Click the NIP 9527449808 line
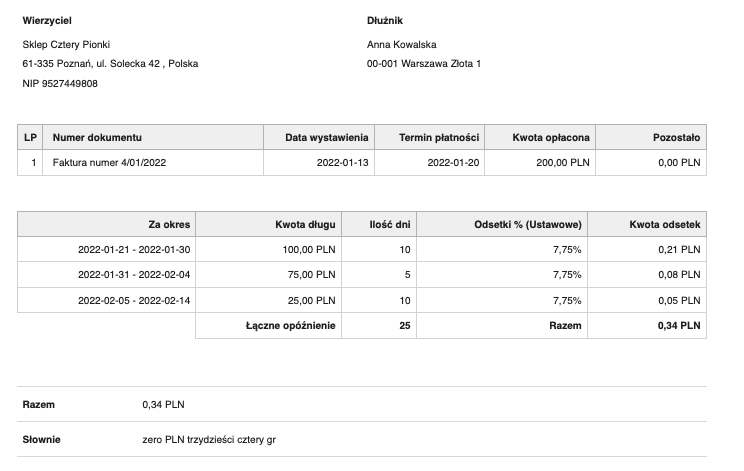This screenshot has height=471, width=744. tap(60, 84)
